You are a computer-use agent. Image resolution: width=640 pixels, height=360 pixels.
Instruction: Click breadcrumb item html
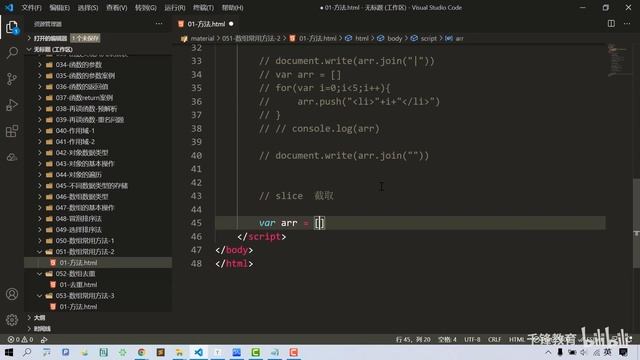click(x=362, y=38)
